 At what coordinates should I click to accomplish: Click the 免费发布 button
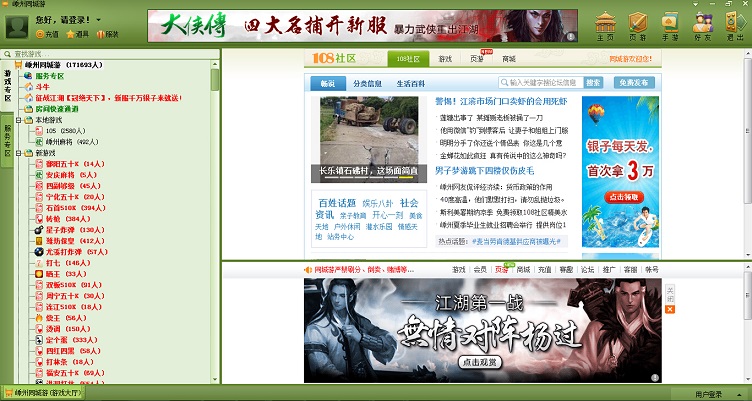(x=634, y=83)
